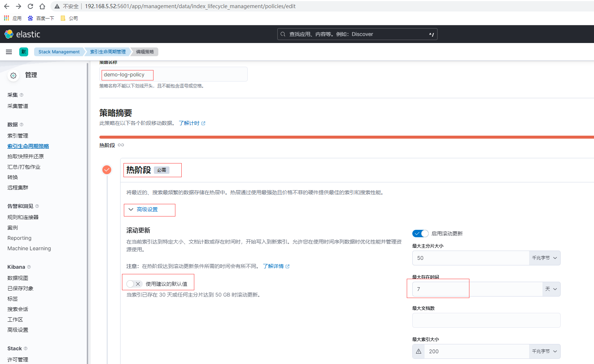Open Kibana 高级设置 in sidebar
The height and width of the screenshot is (364, 594).
click(18, 330)
